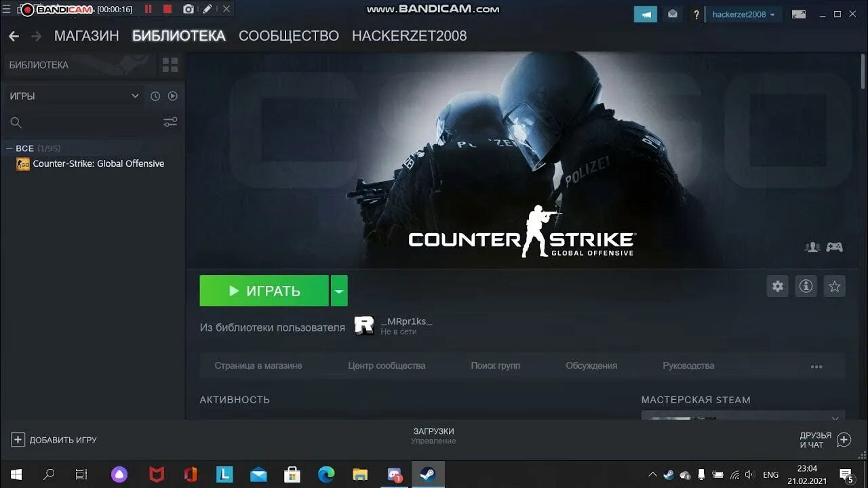The height and width of the screenshot is (488, 868).
Task: Open Поиск групп link
Action: (x=496, y=365)
